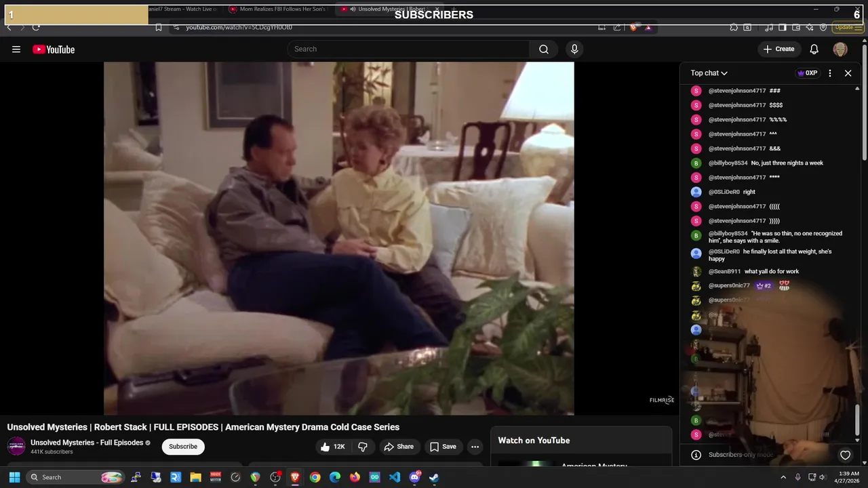Open File Explorer from taskbar

[195, 477]
